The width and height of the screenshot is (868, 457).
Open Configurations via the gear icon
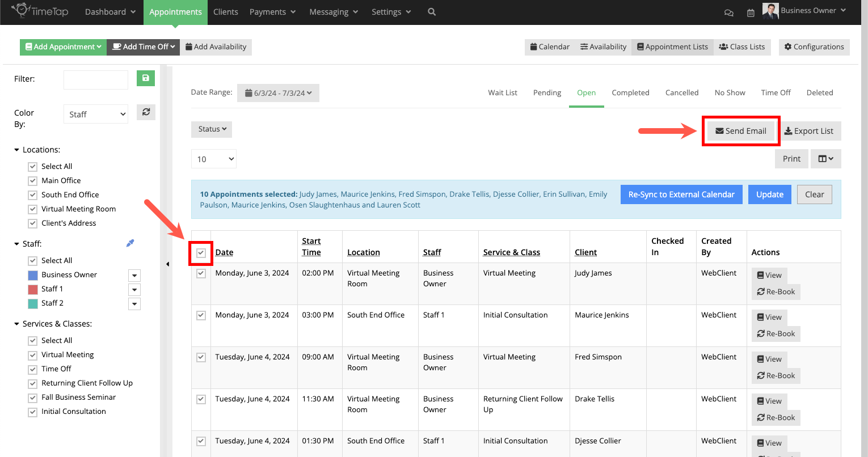[x=814, y=46]
